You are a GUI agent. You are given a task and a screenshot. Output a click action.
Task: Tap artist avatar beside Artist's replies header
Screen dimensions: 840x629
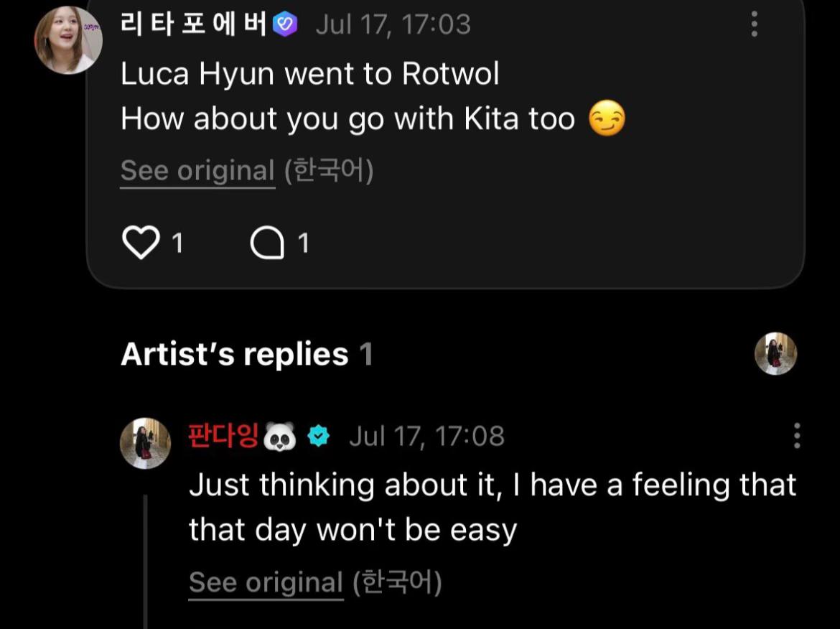pyautogui.click(x=775, y=353)
